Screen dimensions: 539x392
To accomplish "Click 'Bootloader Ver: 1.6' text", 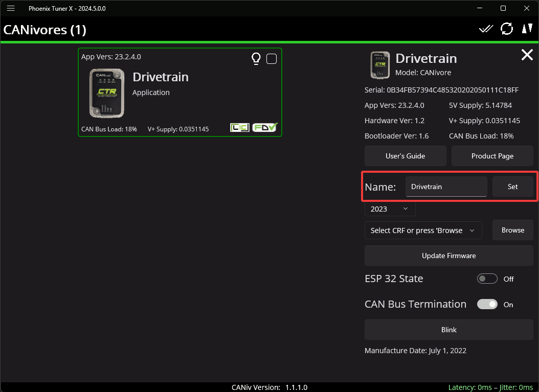I will point(396,136).
